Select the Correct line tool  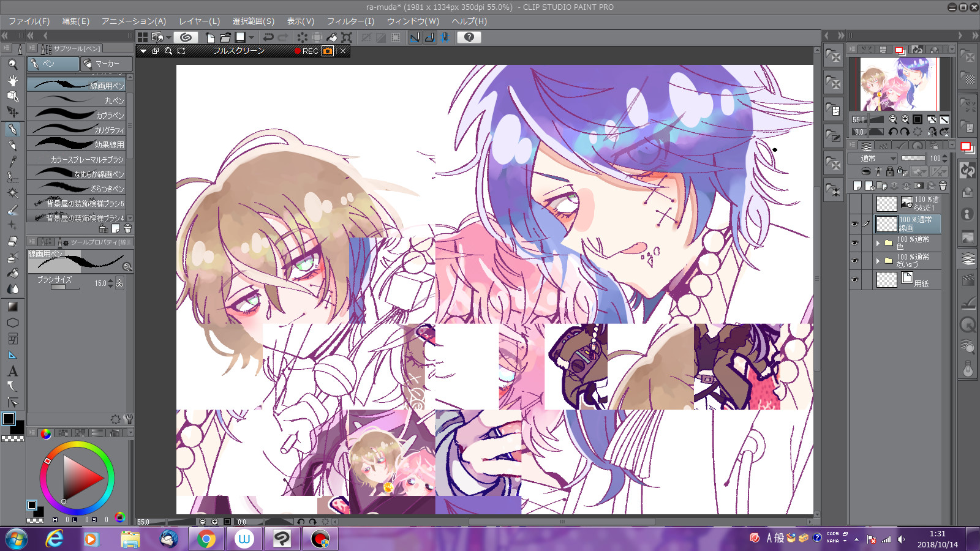coord(12,403)
